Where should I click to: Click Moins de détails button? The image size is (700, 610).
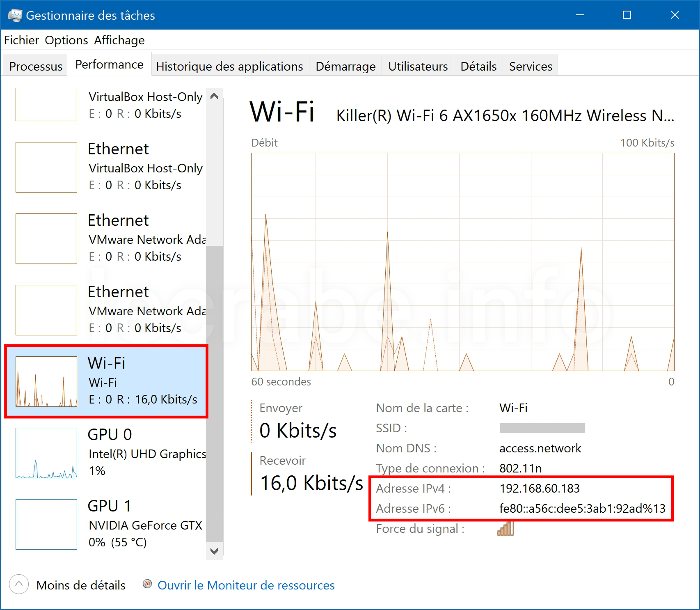(81, 585)
